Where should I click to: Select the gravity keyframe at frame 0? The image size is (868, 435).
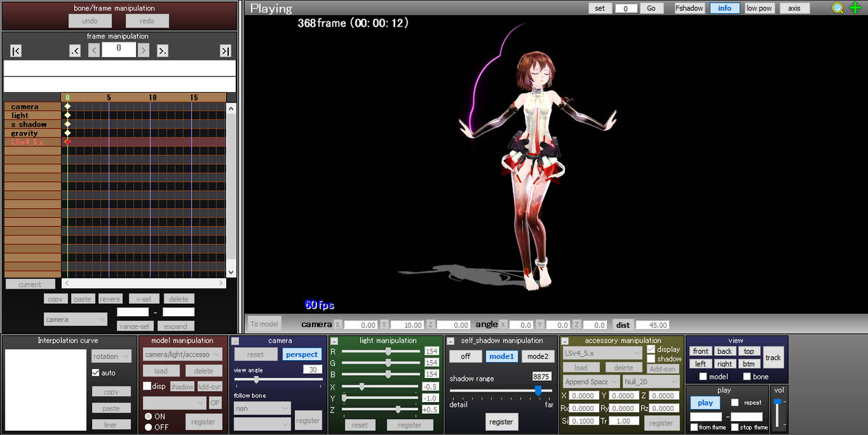(67, 133)
